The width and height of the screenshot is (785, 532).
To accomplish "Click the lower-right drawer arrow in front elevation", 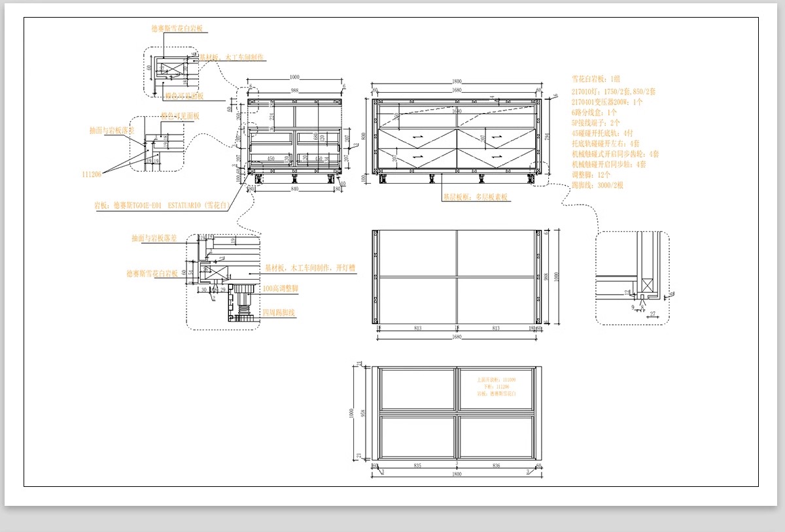I will coord(497,157).
